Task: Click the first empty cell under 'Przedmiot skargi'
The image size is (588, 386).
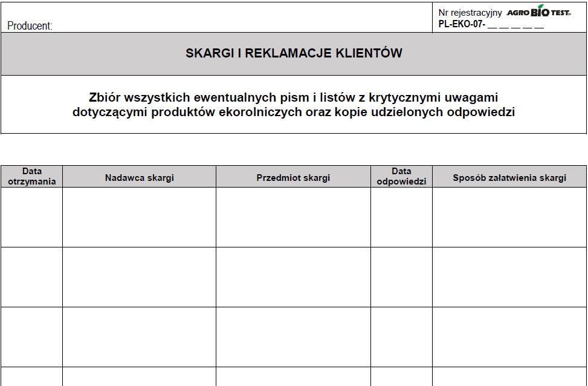Action: (293, 217)
